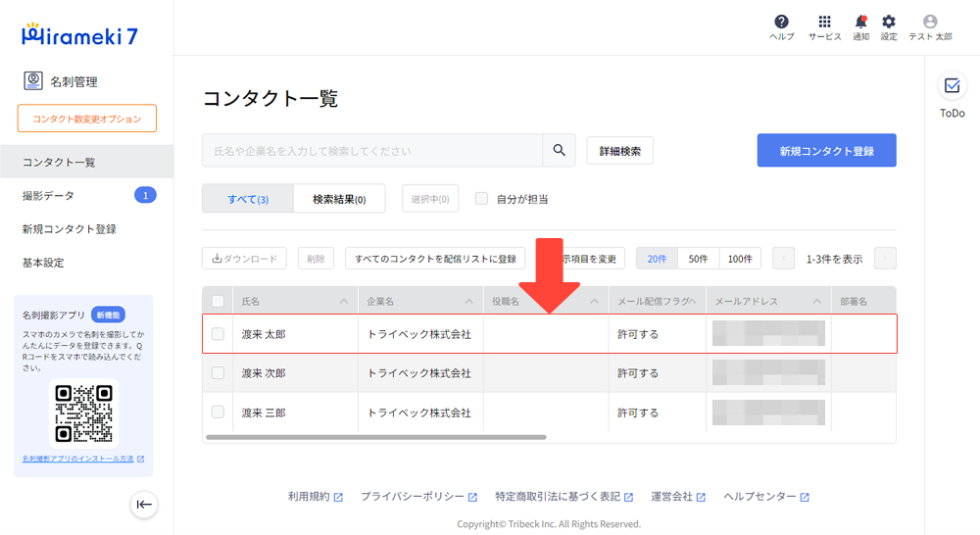
Task: Open 特定商取引法に基づく表記 footer link
Action: tap(563, 496)
